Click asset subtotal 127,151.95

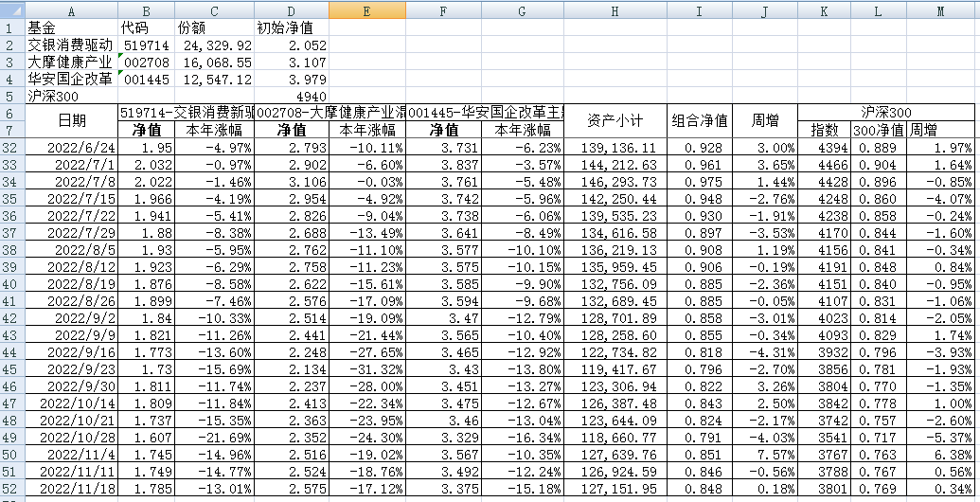[x=615, y=488]
